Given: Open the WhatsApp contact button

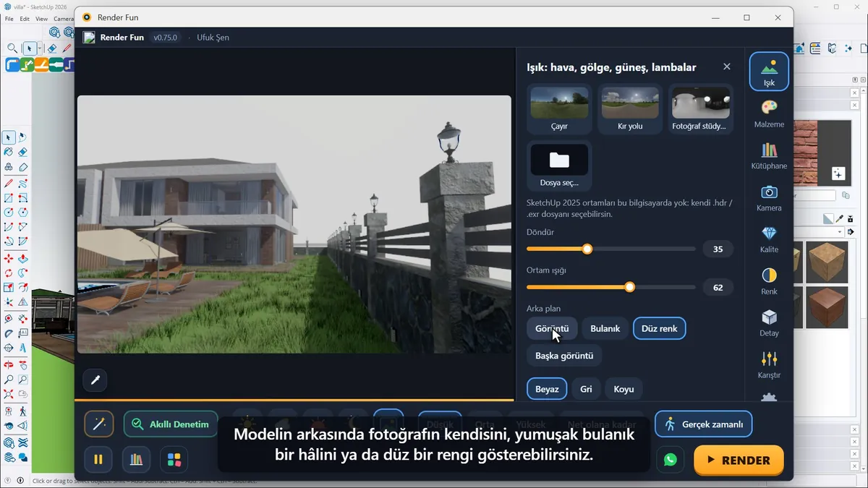Looking at the screenshot, I should pos(671,460).
